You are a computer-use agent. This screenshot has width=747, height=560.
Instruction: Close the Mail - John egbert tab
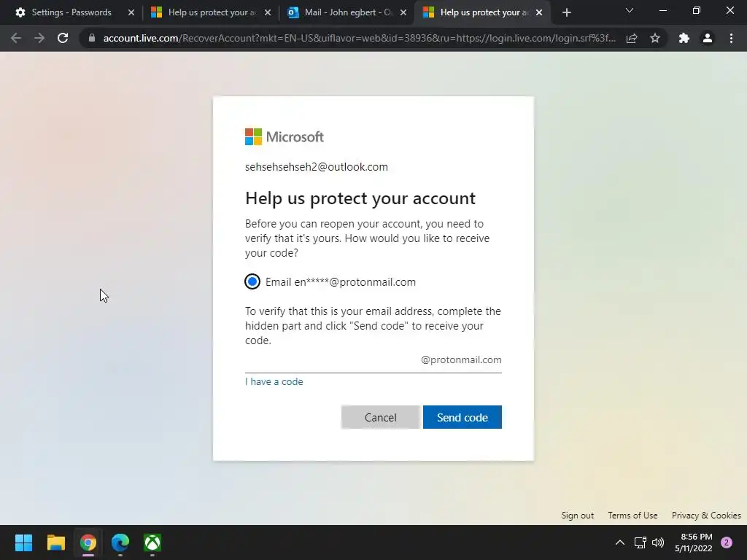403,12
